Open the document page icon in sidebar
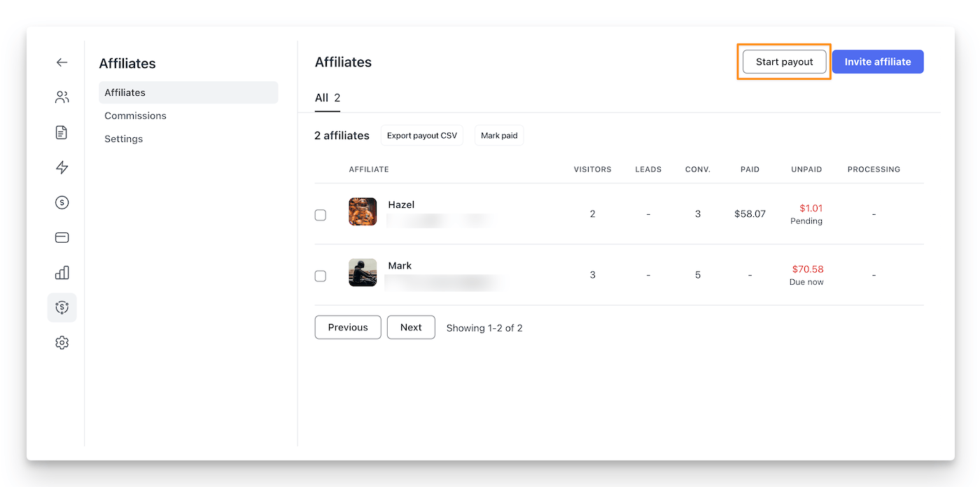 [62, 132]
